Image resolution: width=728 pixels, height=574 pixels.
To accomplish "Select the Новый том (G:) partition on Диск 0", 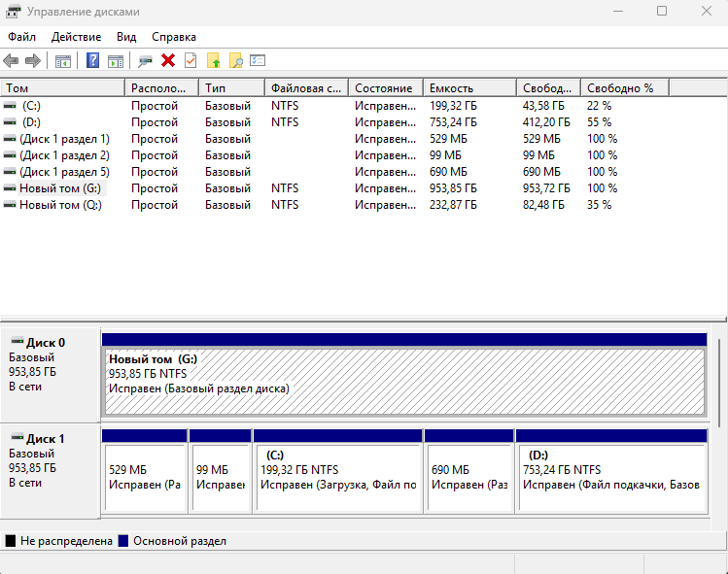I will (404, 374).
